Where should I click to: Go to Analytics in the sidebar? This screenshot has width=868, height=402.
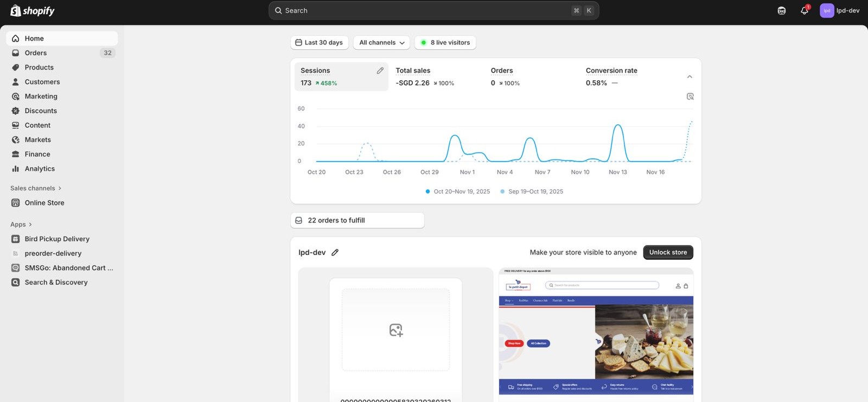click(x=40, y=169)
